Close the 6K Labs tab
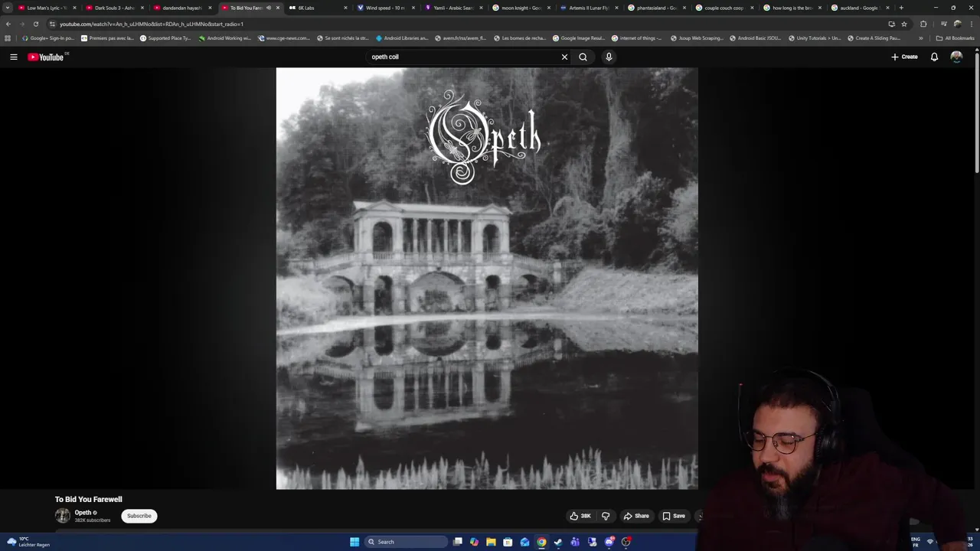 pyautogui.click(x=345, y=8)
